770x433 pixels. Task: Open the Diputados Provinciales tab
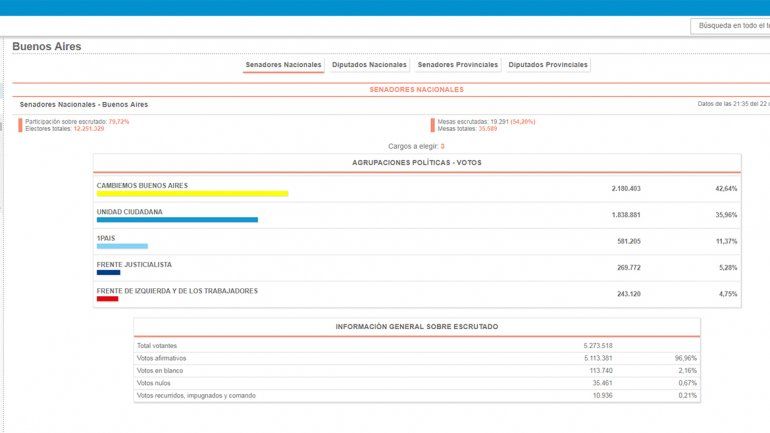coord(548,65)
